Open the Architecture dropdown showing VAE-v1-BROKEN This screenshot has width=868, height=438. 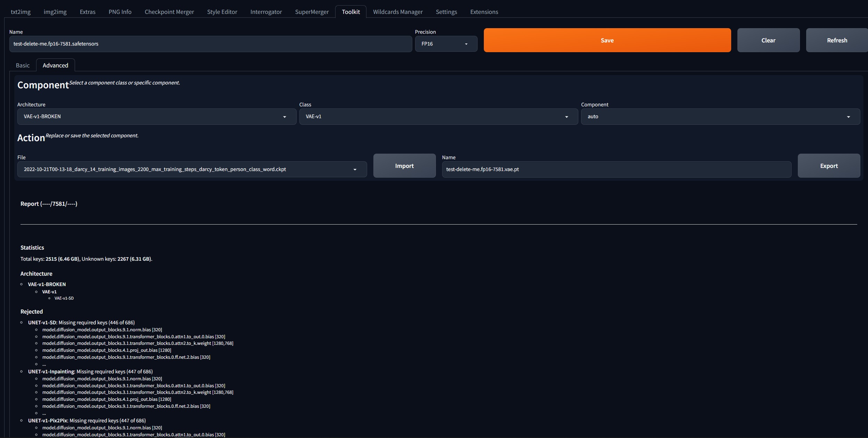coord(155,116)
